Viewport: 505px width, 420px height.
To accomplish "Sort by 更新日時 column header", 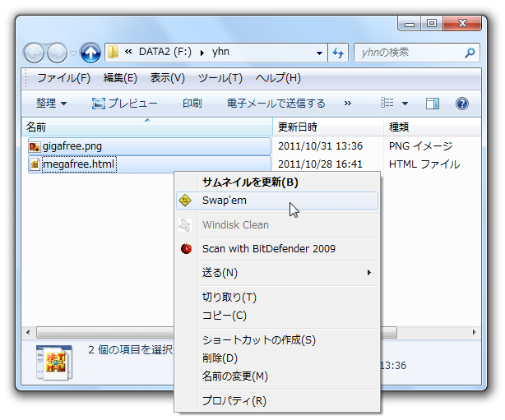I will (x=328, y=127).
